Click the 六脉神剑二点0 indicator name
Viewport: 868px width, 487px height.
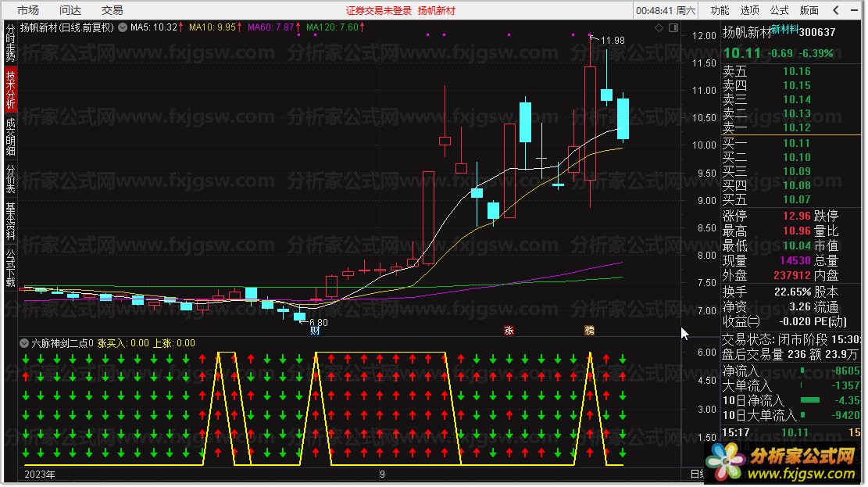click(x=63, y=344)
